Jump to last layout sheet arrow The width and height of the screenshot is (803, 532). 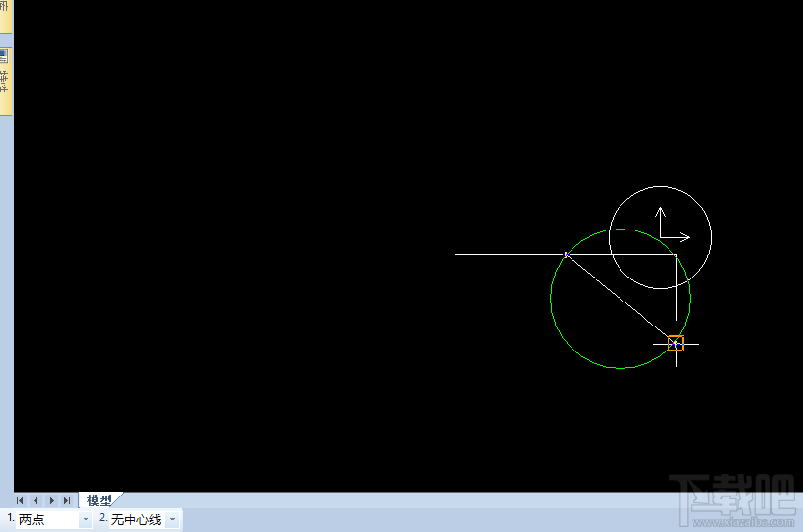pyautogui.click(x=66, y=500)
